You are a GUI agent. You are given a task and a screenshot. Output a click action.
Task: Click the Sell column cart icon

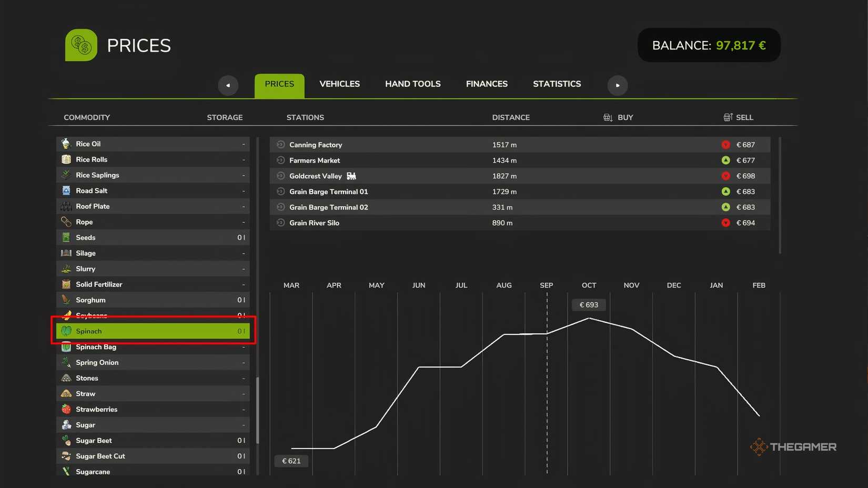(x=728, y=117)
